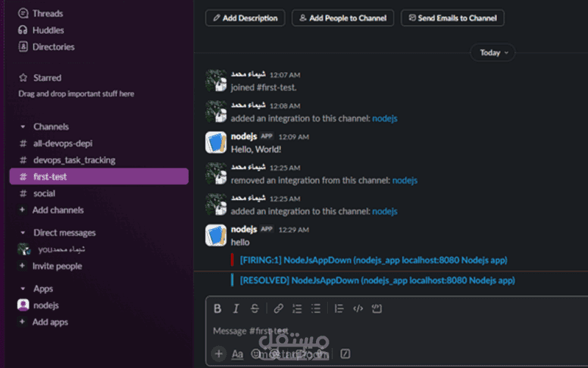Click the nodejs app avatar in sidebar
This screenshot has width=588, height=368.
coord(24,305)
